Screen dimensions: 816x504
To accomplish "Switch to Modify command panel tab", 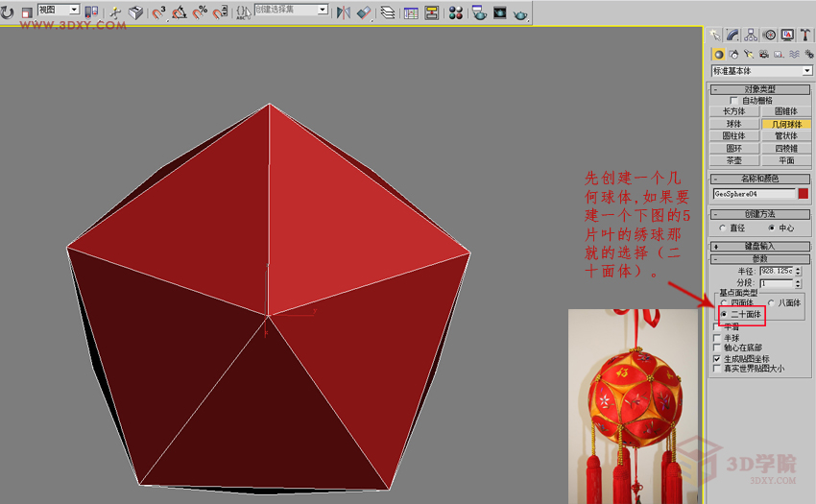I will 732,36.
